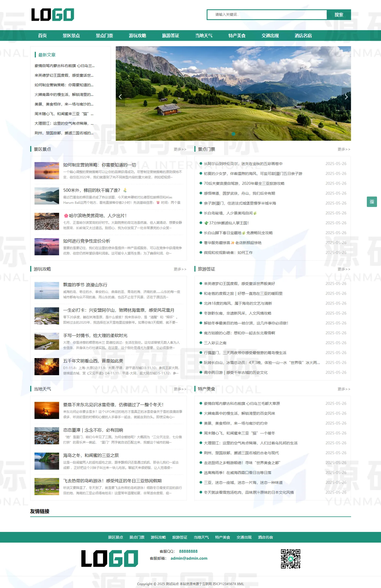
Task: Open 旅游签证 in the top navigation
Action: pyautogui.click(x=171, y=36)
